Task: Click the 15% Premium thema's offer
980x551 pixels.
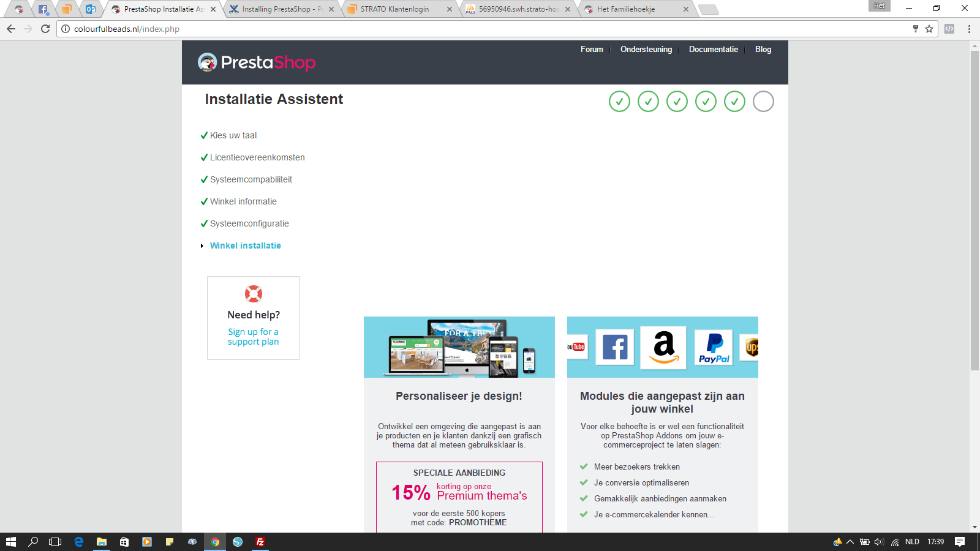Action: tap(459, 492)
